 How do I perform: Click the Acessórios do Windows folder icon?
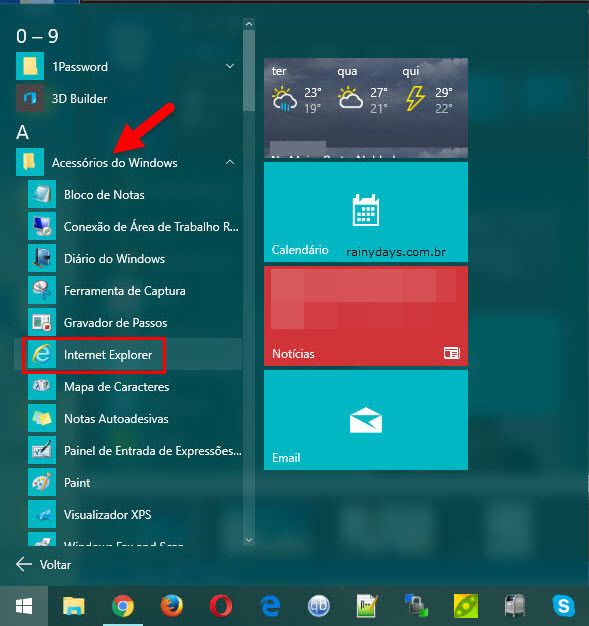(x=30, y=162)
